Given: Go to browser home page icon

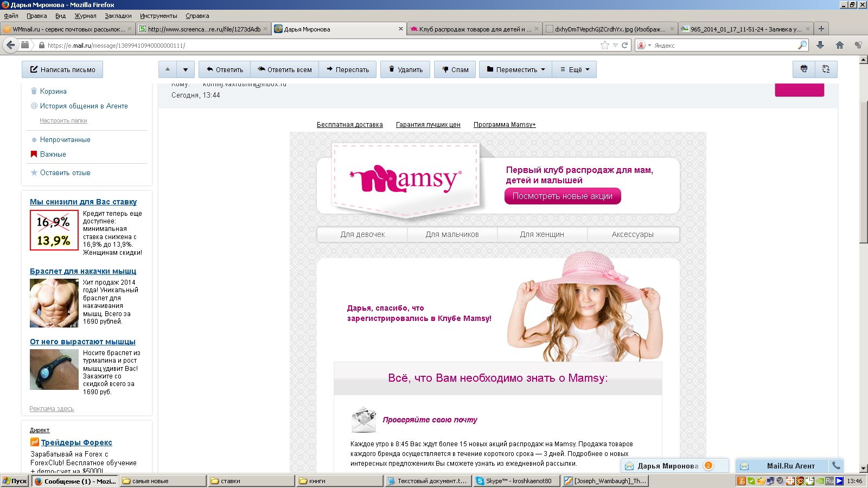Looking at the screenshot, I should (x=840, y=46).
